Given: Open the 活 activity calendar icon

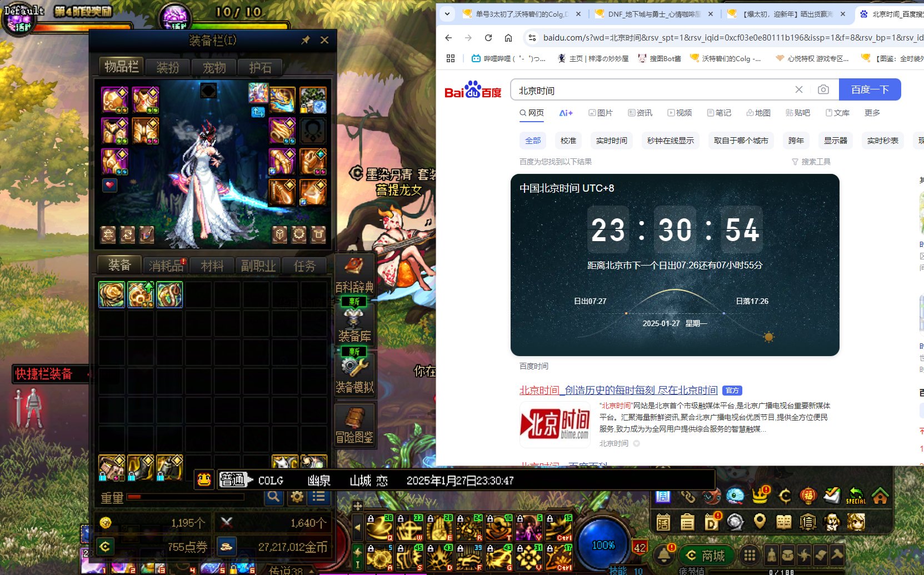Looking at the screenshot, I should click(x=663, y=522).
